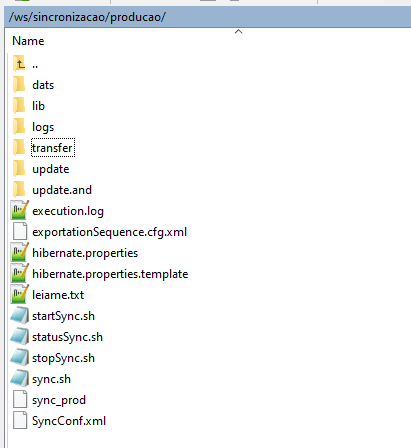This screenshot has width=411, height=448.
Task: Select the 'logs' folder name
Action: pos(43,127)
